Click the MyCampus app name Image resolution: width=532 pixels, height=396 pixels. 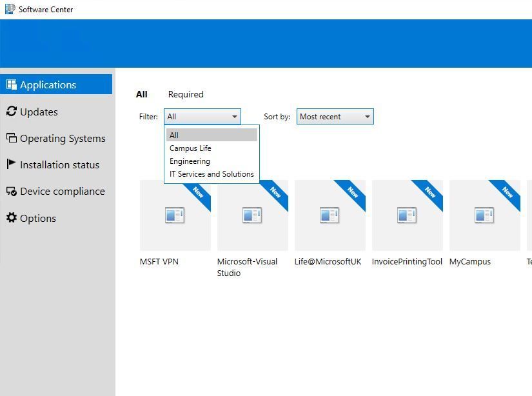pos(470,262)
